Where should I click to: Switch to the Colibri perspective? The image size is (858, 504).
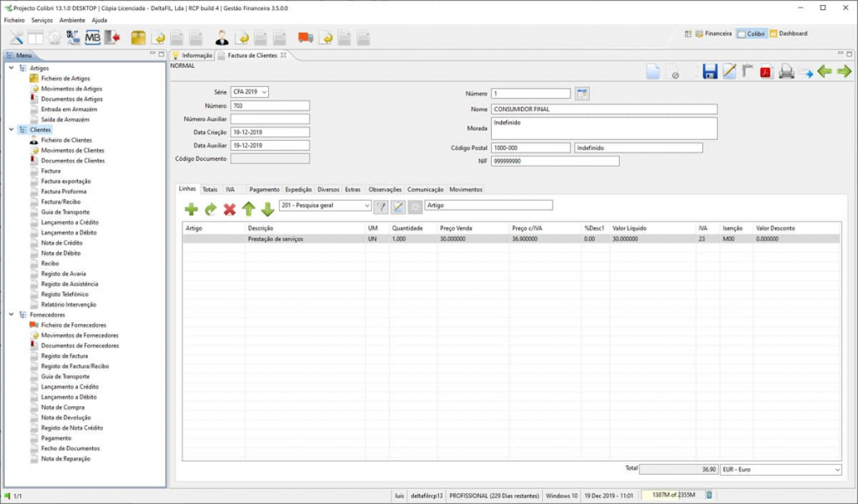click(751, 34)
